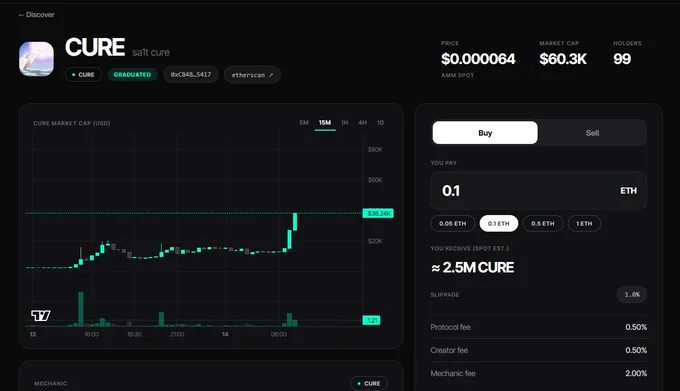Click the market cap value $60.3K
Image resolution: width=680 pixels, height=391 pixels.
click(563, 59)
